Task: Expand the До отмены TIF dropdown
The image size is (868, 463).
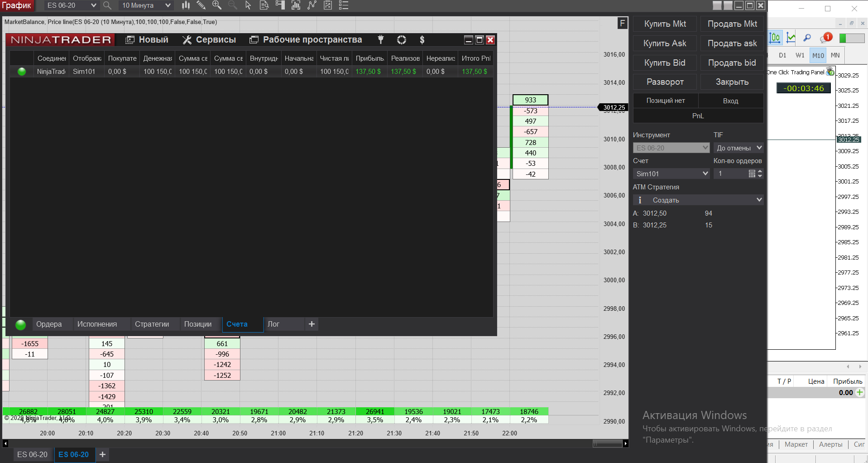Action: pos(739,148)
